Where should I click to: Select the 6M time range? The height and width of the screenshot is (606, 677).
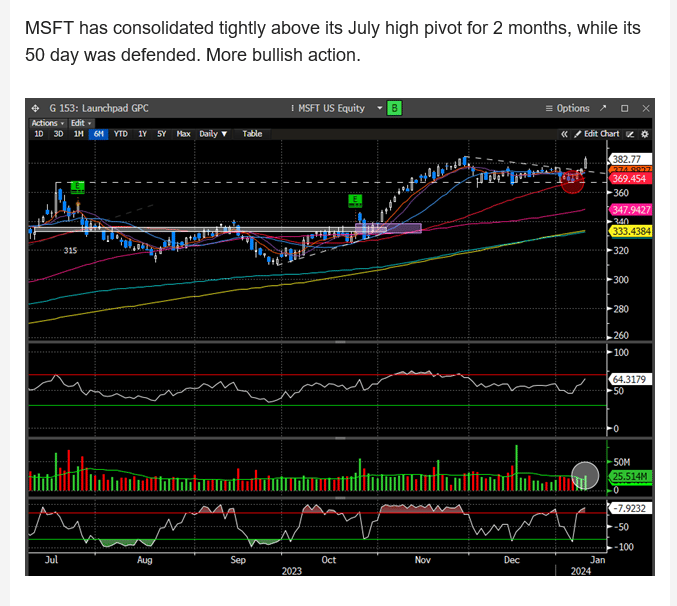coord(98,134)
